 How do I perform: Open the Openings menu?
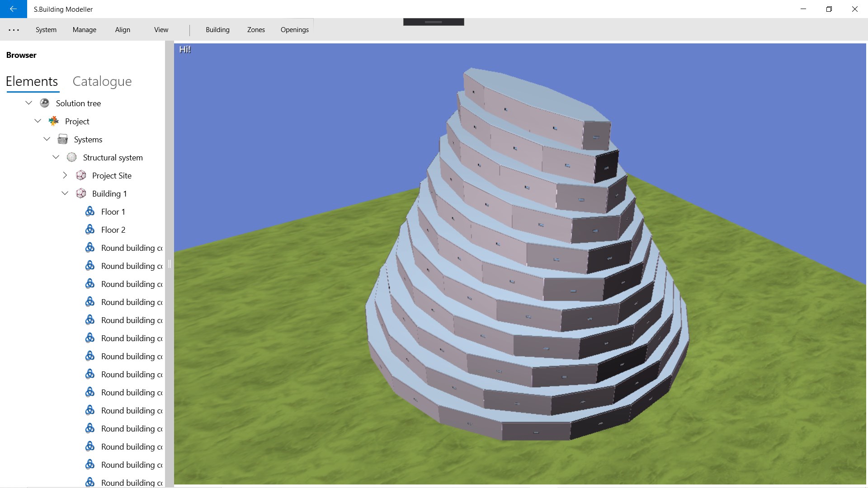click(294, 30)
